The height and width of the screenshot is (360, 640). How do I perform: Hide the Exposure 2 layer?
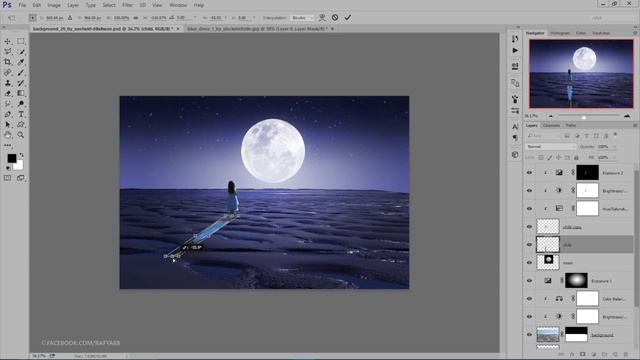point(529,173)
